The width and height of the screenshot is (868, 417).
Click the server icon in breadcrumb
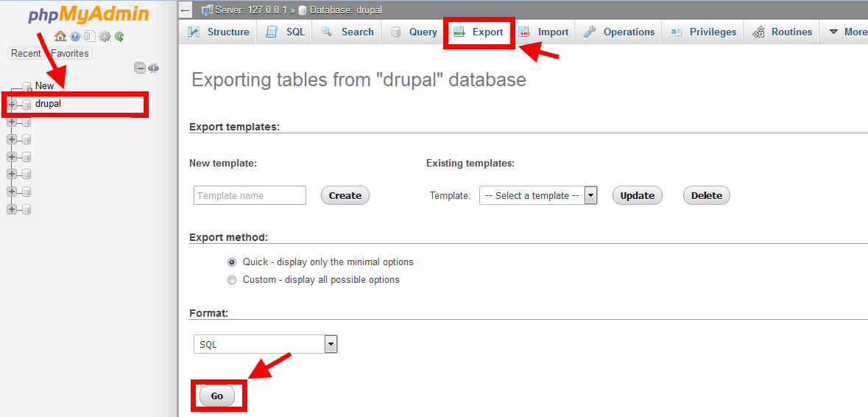tap(207, 10)
